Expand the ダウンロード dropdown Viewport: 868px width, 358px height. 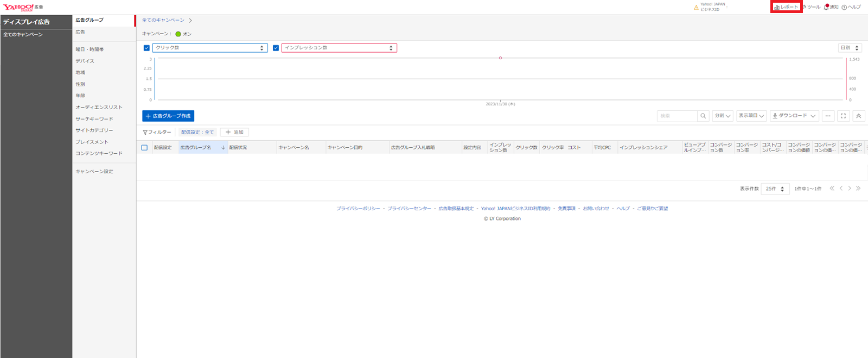click(x=794, y=116)
